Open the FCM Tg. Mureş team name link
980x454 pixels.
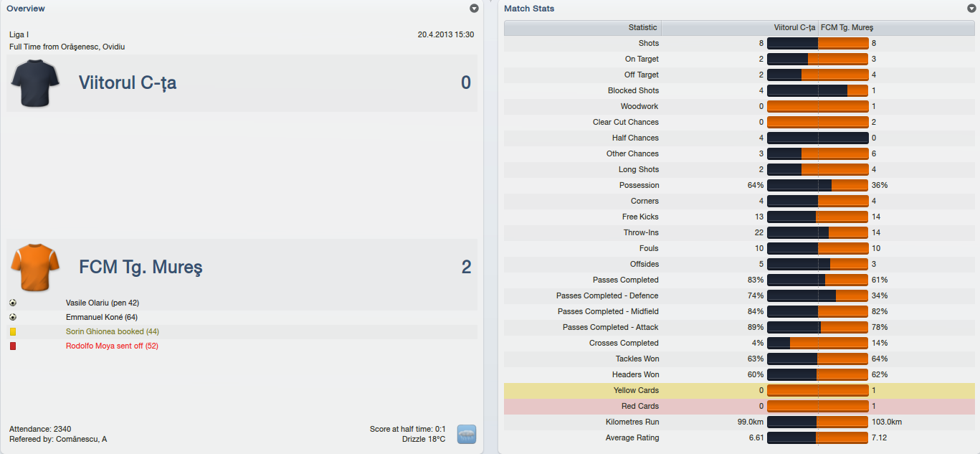click(x=141, y=268)
